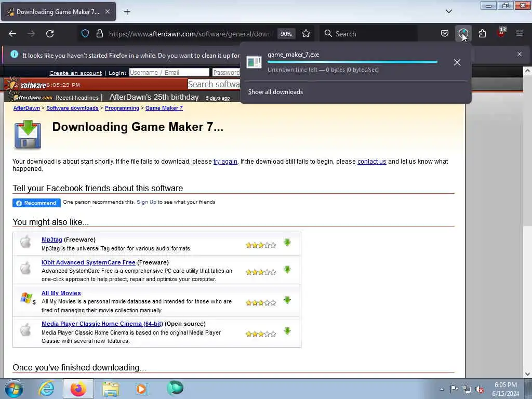Open the Windows Start menu

(x=14, y=389)
